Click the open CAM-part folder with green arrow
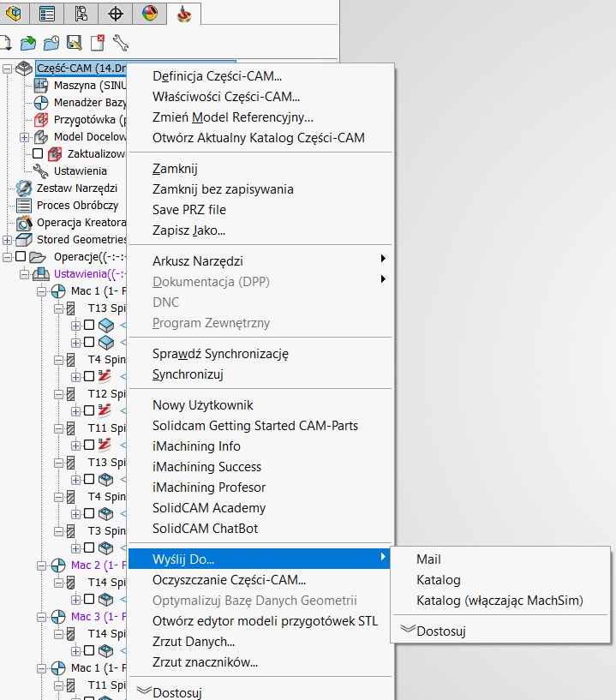The height and width of the screenshot is (700, 616). click(28, 44)
